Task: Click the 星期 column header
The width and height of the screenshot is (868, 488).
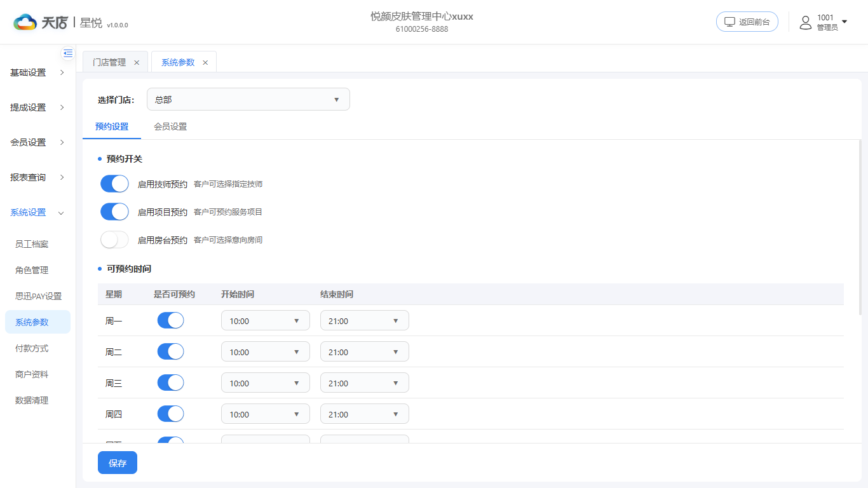Action: (114, 294)
